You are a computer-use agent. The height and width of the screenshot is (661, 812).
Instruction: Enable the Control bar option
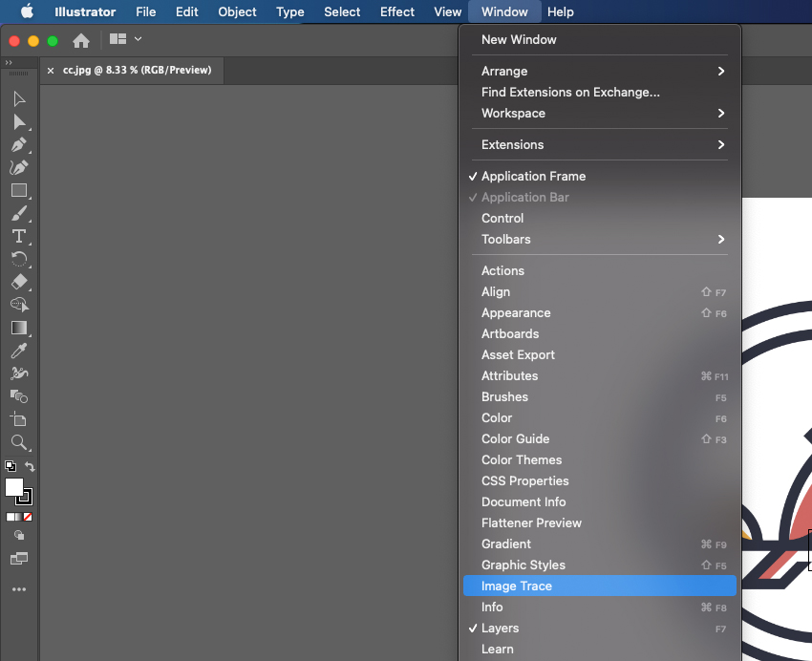[x=502, y=218]
